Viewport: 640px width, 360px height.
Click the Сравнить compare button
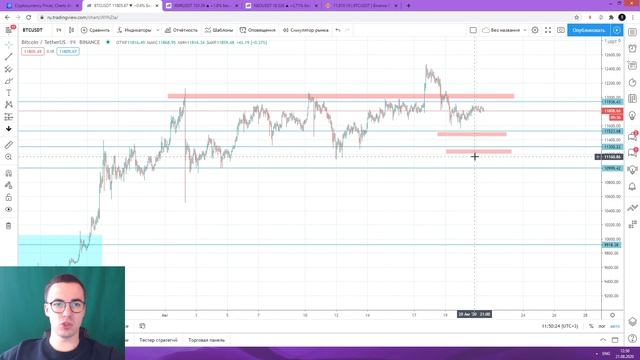pos(95,30)
